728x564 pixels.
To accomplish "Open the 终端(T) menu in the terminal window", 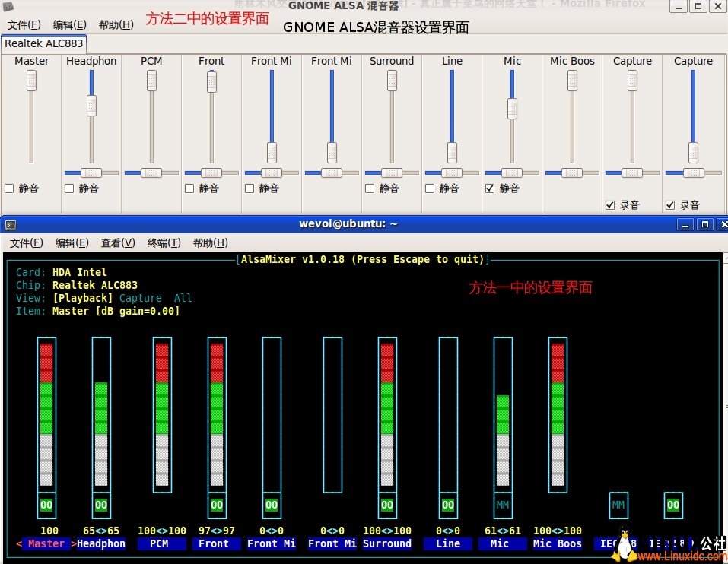I will [164, 242].
